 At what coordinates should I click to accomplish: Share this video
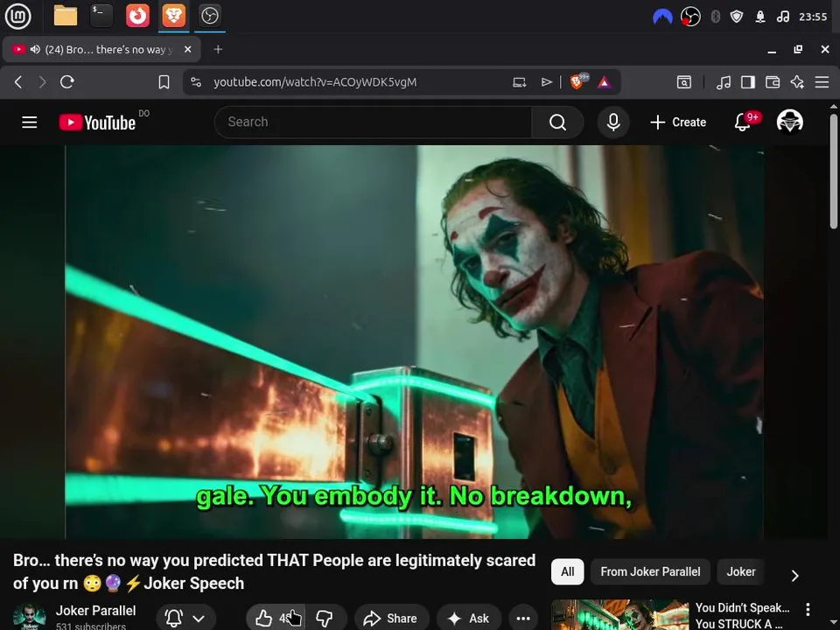(x=391, y=619)
